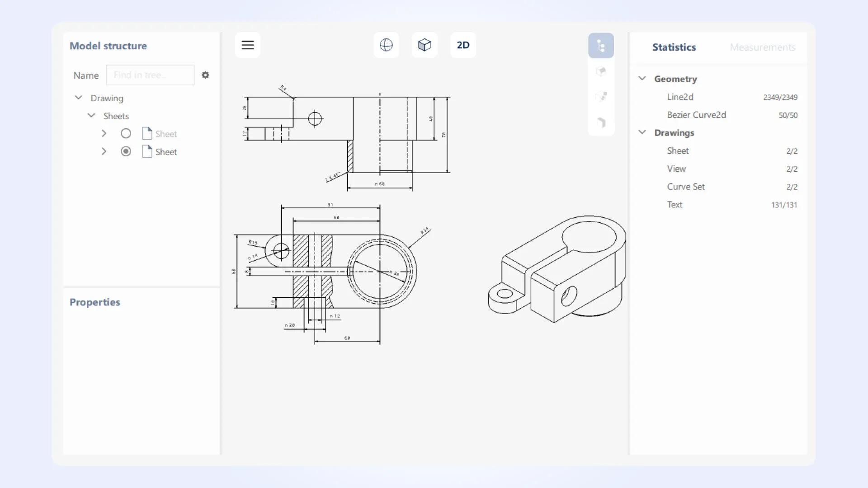Select the model tree icon in right toolbar
Viewport: 868px width, 488px height.
point(601,45)
